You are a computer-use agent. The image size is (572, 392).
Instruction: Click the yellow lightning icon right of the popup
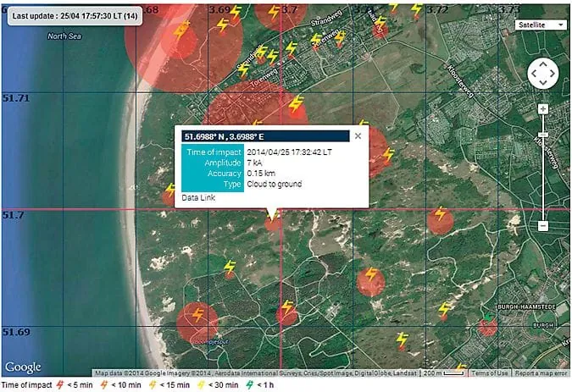click(388, 155)
